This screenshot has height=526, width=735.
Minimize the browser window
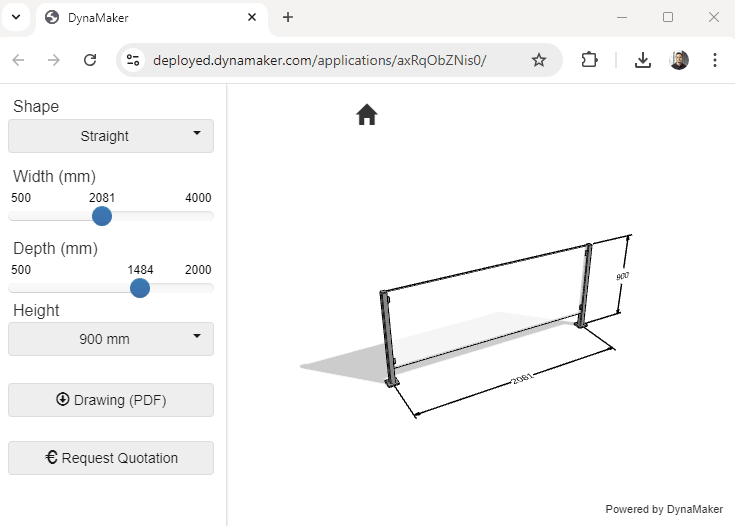[622, 17]
